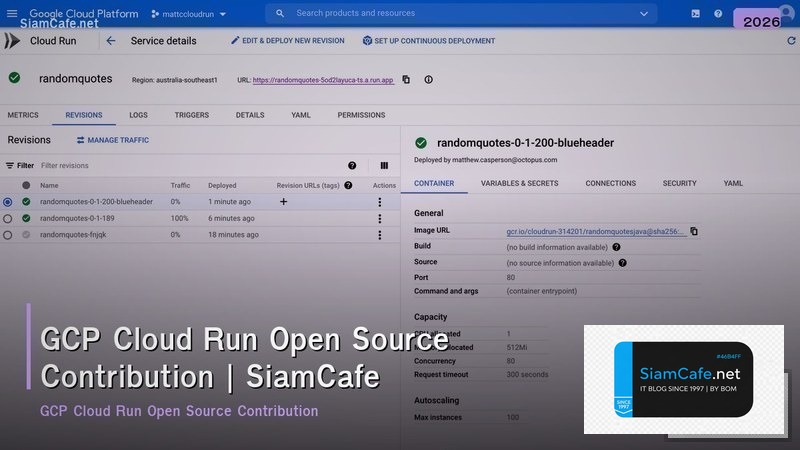Click the Google Cloud Platform title

84,13
